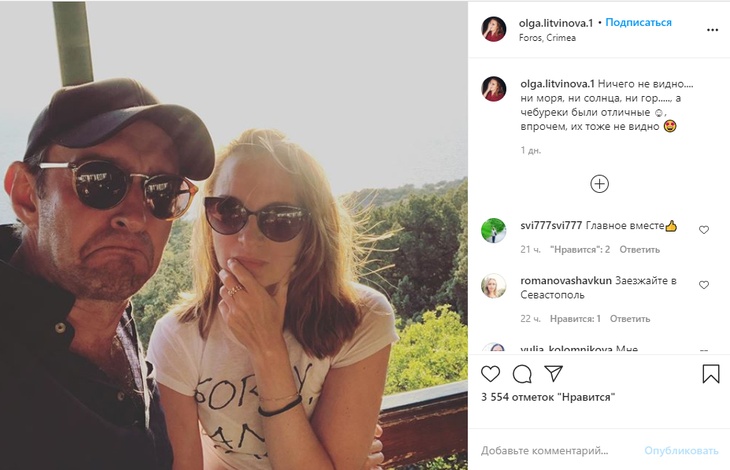Screen dimensions: 730x470
Task: Click the post photo of the couple
Action: (234, 235)
